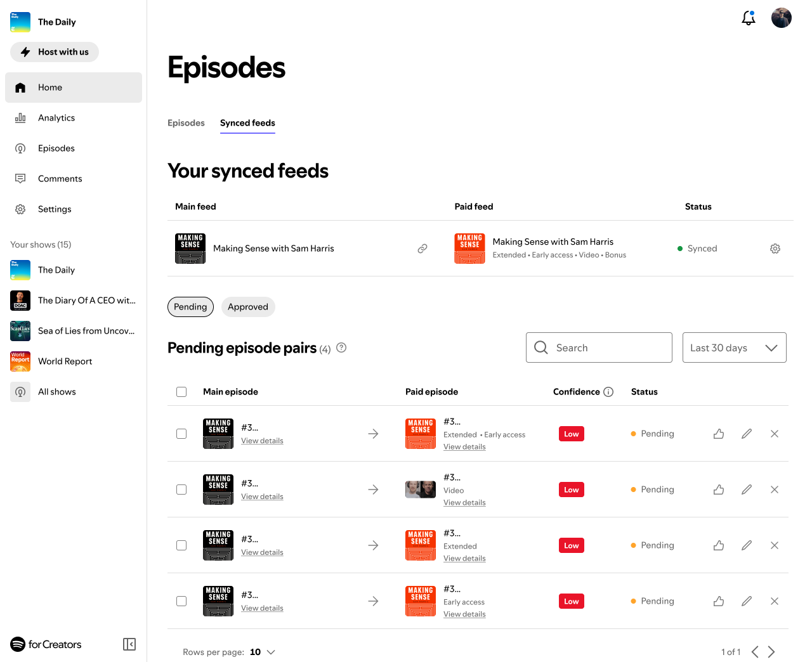The image size is (812, 662).
Task: Open World Report show
Action: [74, 361]
